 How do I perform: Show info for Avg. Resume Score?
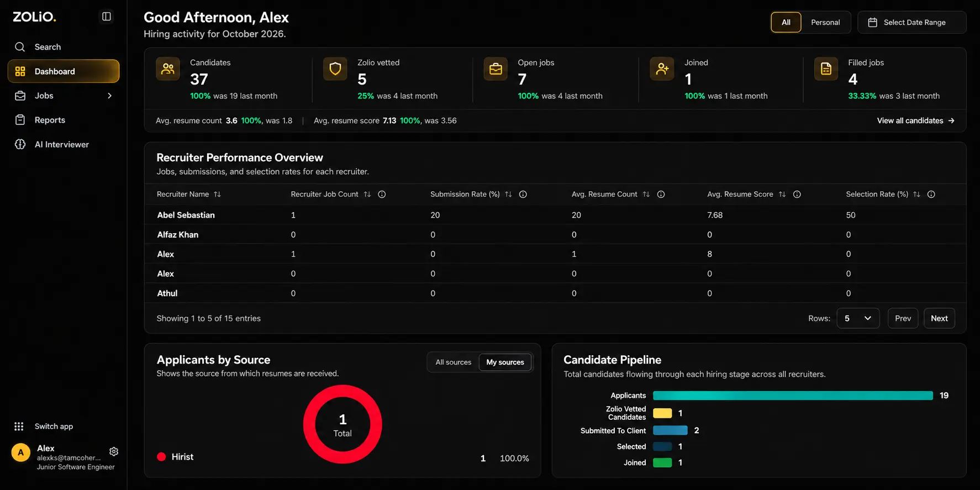coord(797,194)
